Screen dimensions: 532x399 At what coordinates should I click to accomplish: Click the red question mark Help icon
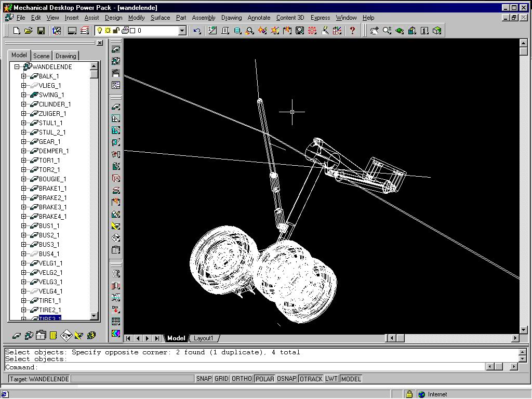click(x=353, y=31)
